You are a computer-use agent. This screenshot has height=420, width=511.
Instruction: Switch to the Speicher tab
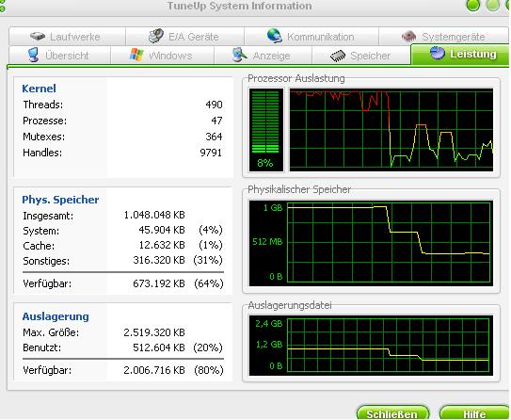[x=361, y=56]
